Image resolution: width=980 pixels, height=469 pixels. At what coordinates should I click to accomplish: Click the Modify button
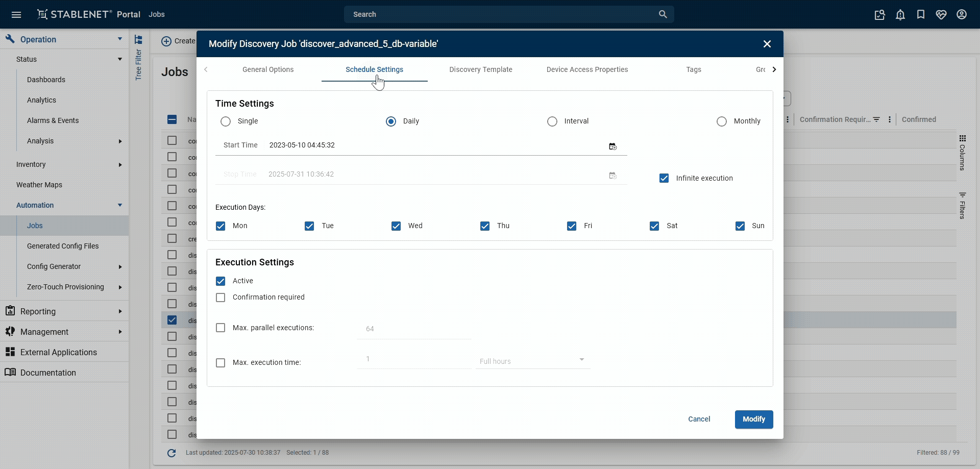click(754, 419)
